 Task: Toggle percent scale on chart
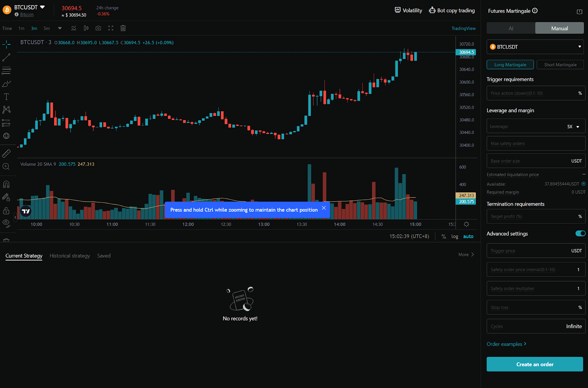(444, 237)
